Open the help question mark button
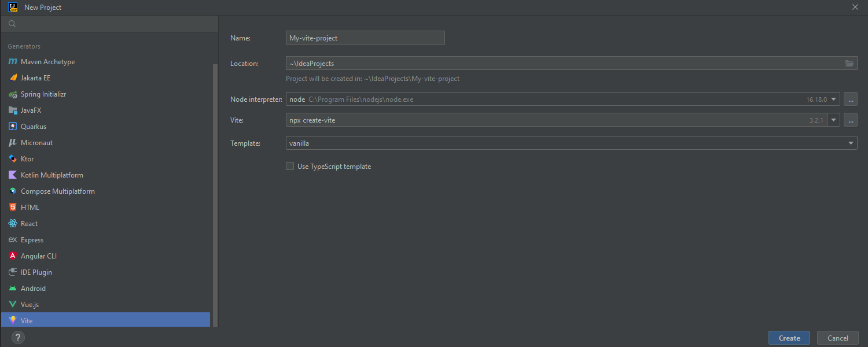868x347 pixels. coord(18,338)
